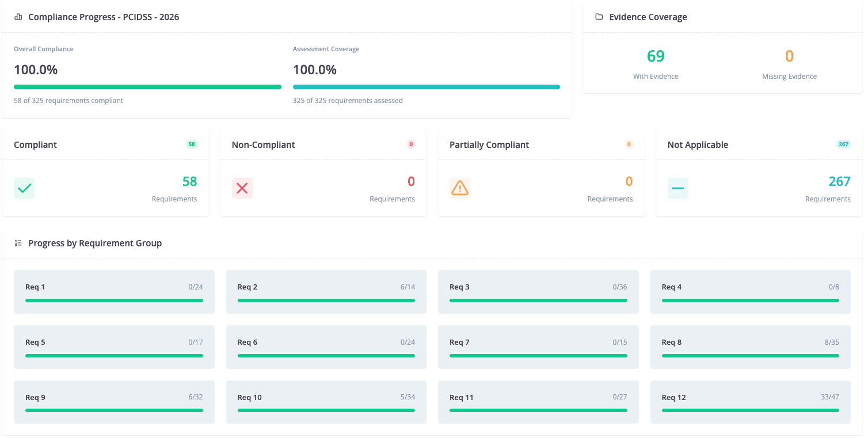Click the Assessment Coverage teal progress bar
This screenshot has width=868, height=438.
click(x=427, y=87)
